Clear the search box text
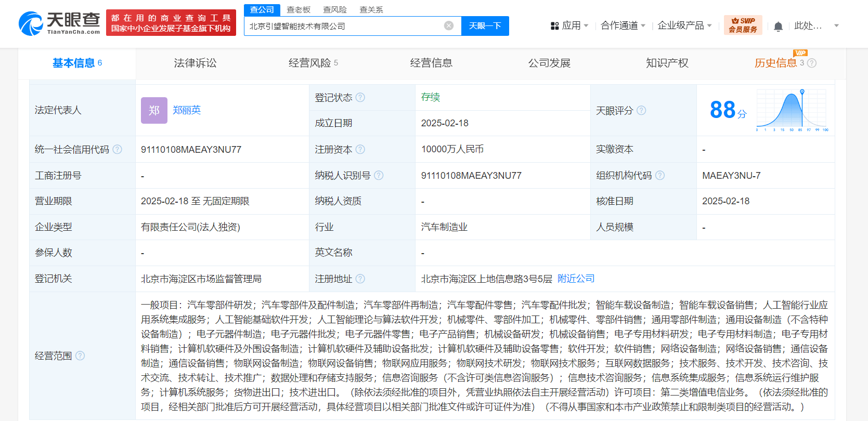This screenshot has height=421, width=868. point(449,26)
